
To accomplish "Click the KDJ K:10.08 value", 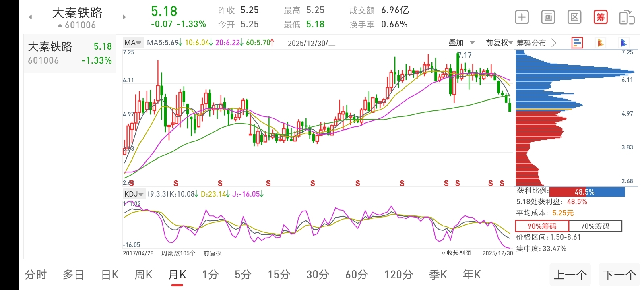I will click(184, 194).
